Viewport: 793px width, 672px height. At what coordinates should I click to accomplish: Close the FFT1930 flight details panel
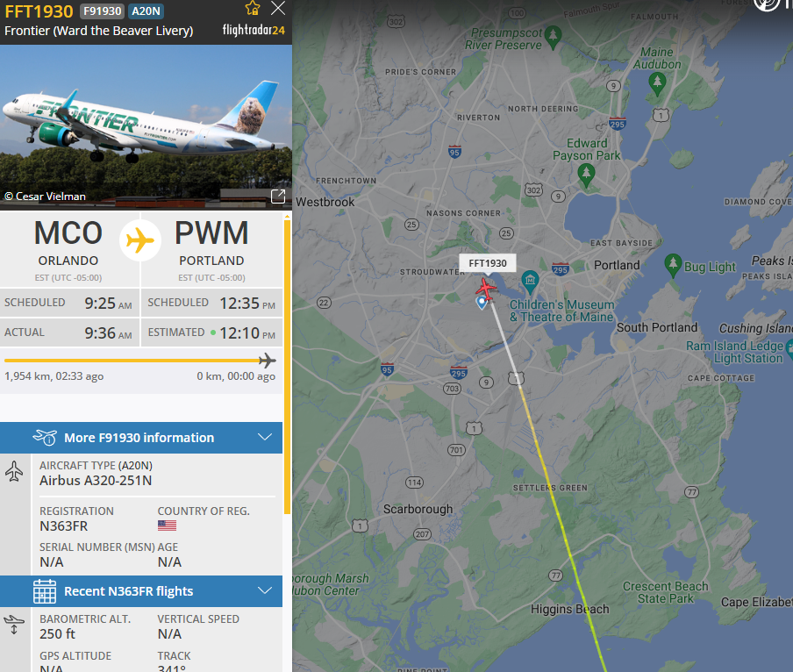coord(278,8)
